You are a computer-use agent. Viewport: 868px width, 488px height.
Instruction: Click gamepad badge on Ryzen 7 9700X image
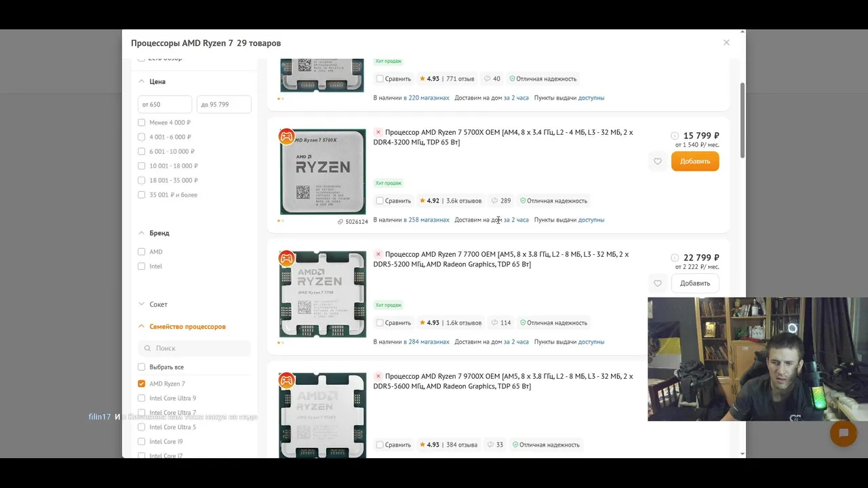pos(287,381)
